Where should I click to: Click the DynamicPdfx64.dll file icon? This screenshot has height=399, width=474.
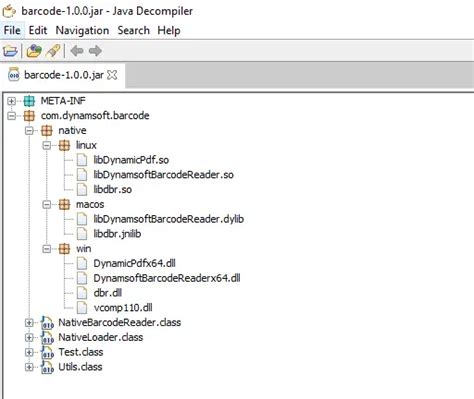pyautogui.click(x=82, y=263)
